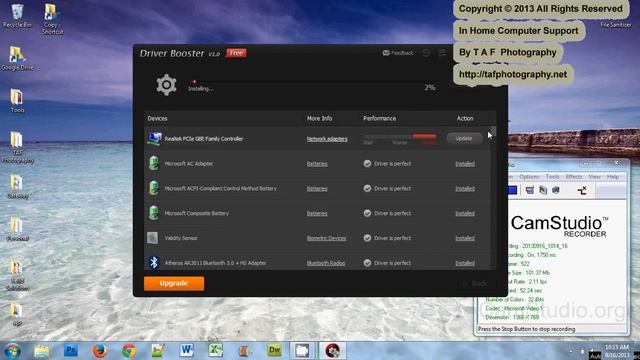Open the Gateway desktop folder
Screen dimensions: 640x360
17,187
